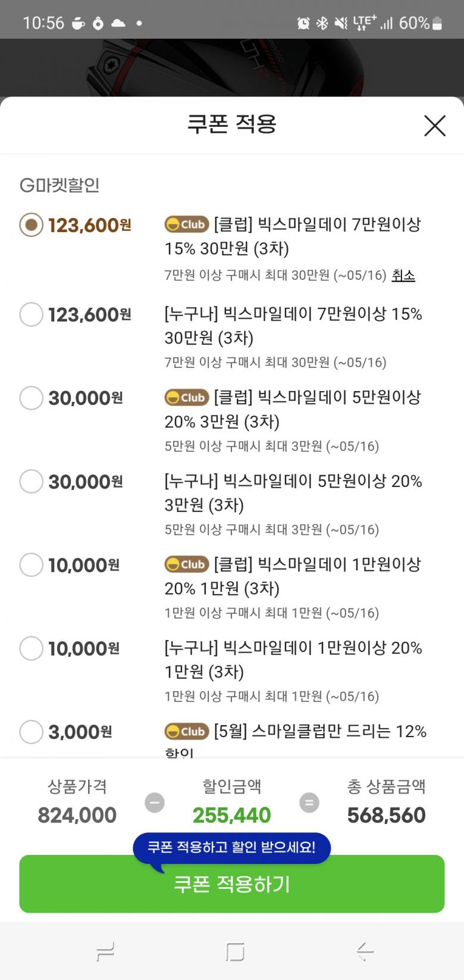Select the 누구나 123,600원 coupon radio button
The height and width of the screenshot is (980, 464).
coord(32,314)
